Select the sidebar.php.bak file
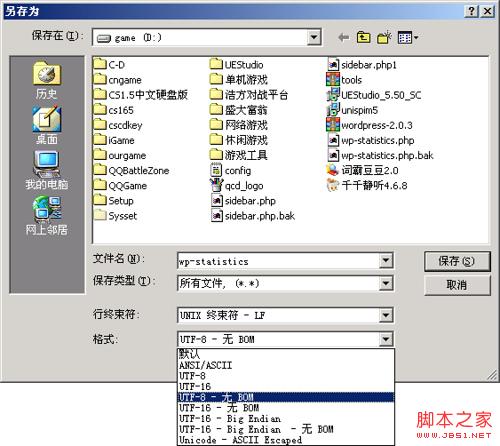Viewport: 500px width, 446px height. [252, 216]
